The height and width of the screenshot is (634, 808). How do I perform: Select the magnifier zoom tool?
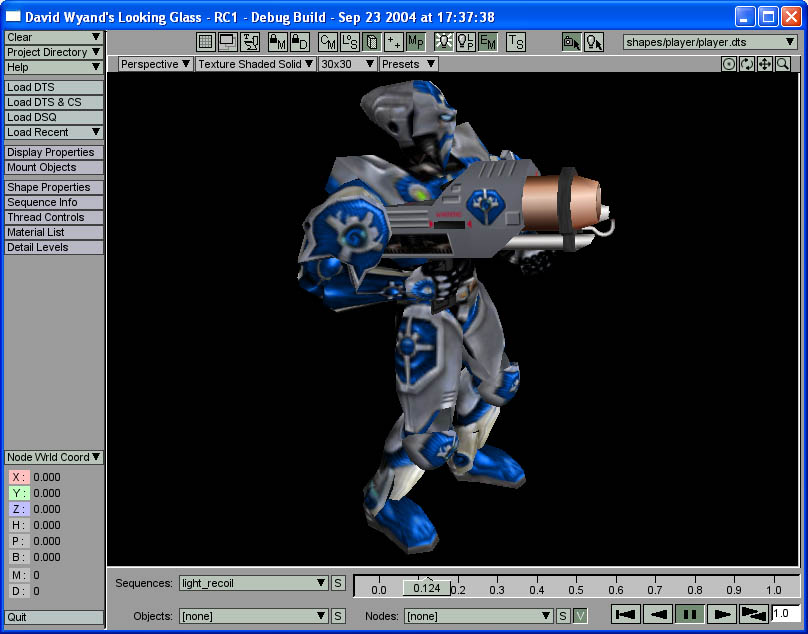pyautogui.click(x=783, y=64)
